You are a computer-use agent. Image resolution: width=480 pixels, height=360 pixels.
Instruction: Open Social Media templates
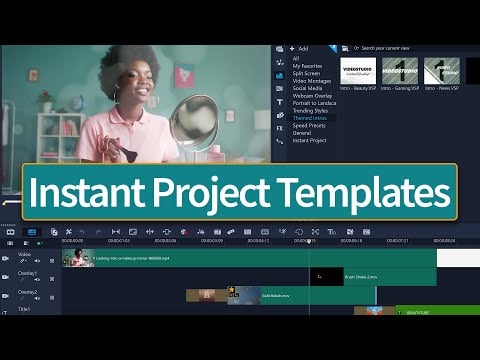307,88
